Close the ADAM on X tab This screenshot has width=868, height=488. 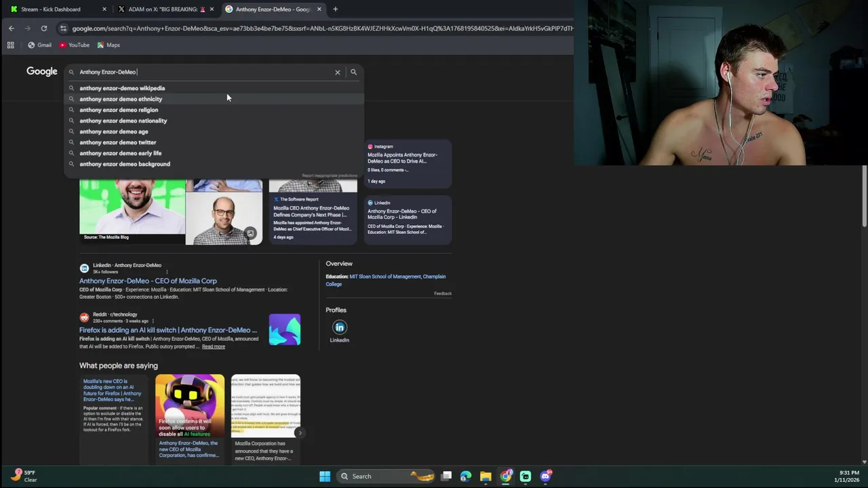[x=212, y=9]
